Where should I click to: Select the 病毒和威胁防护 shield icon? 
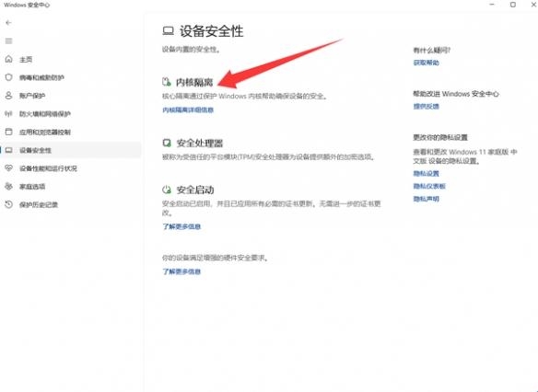point(8,77)
